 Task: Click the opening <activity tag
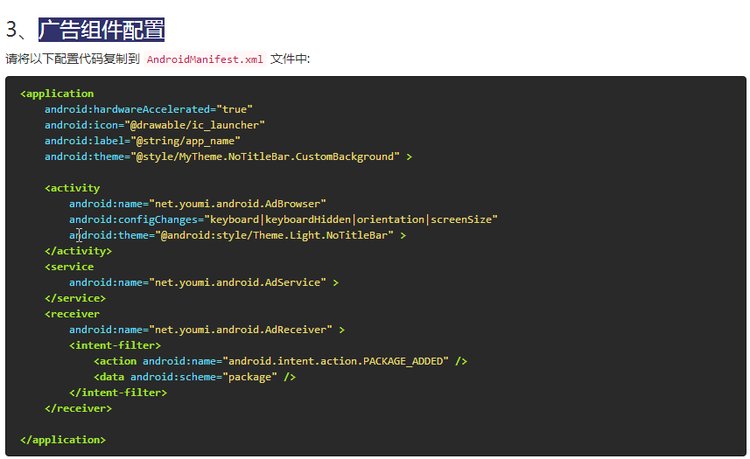(72, 188)
